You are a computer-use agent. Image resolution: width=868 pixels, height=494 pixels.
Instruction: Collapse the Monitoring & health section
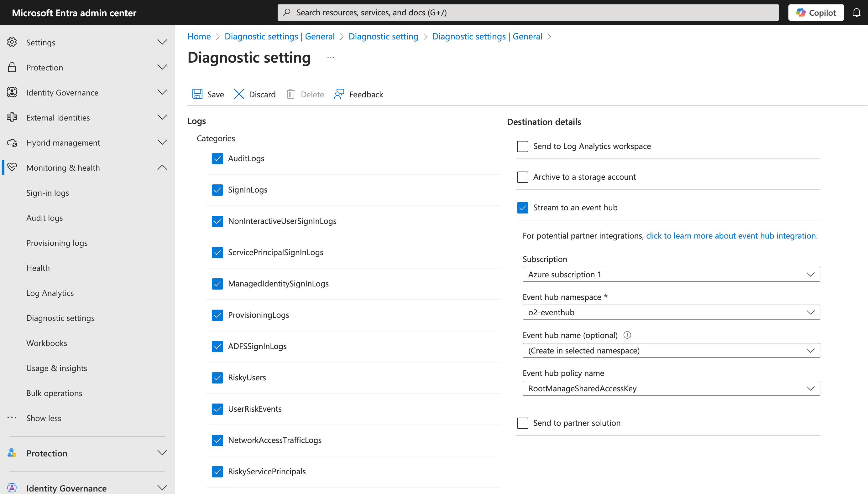click(162, 167)
